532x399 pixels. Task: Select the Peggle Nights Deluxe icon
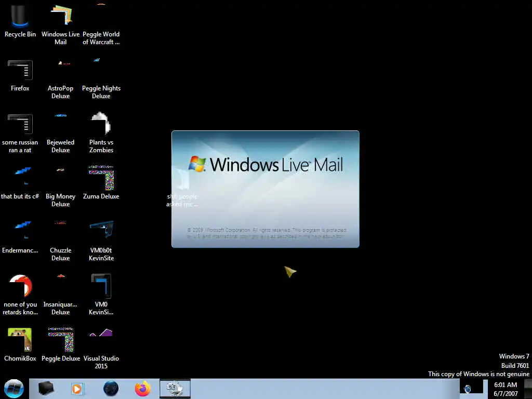pyautogui.click(x=101, y=79)
